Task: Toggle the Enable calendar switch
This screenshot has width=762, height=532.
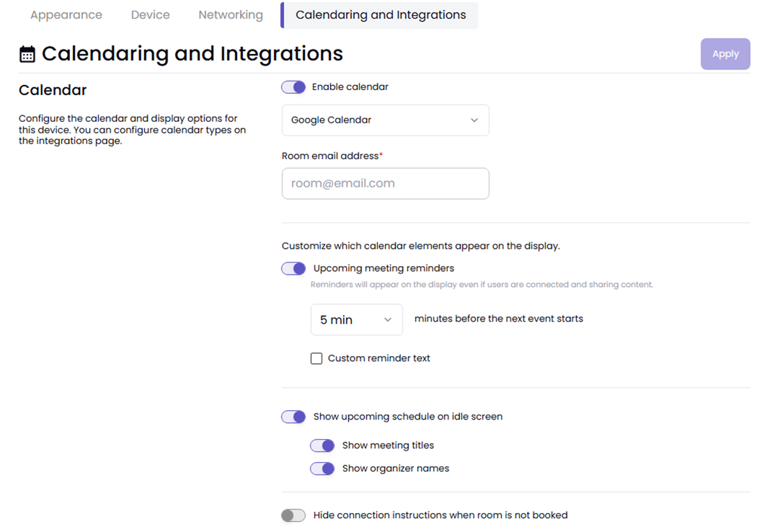Action: pos(293,87)
